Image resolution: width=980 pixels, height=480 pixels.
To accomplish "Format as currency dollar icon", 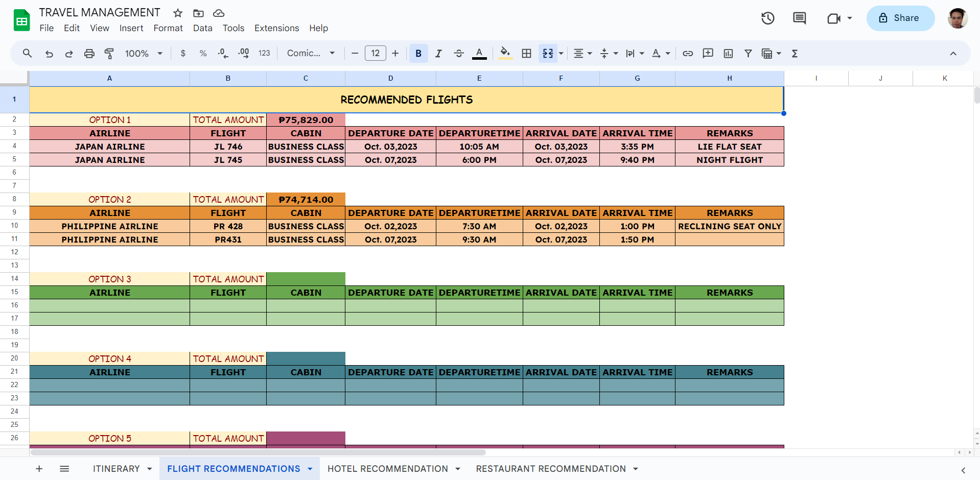I will pos(183,53).
